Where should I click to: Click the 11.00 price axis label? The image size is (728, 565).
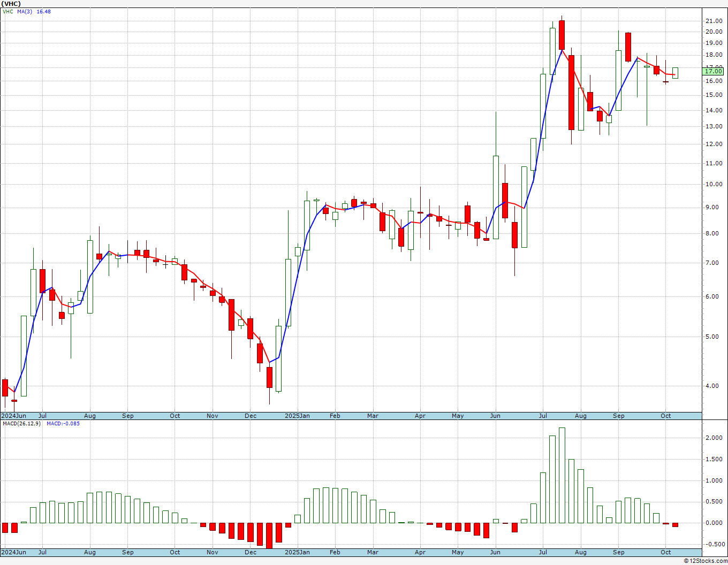point(714,163)
